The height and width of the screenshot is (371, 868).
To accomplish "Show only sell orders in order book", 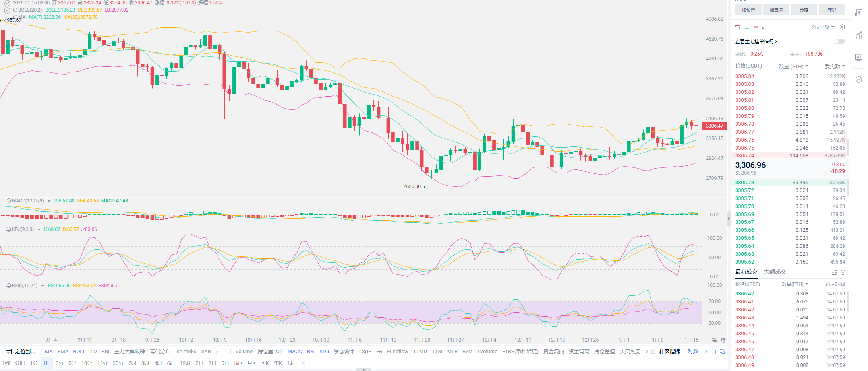I will (x=755, y=27).
